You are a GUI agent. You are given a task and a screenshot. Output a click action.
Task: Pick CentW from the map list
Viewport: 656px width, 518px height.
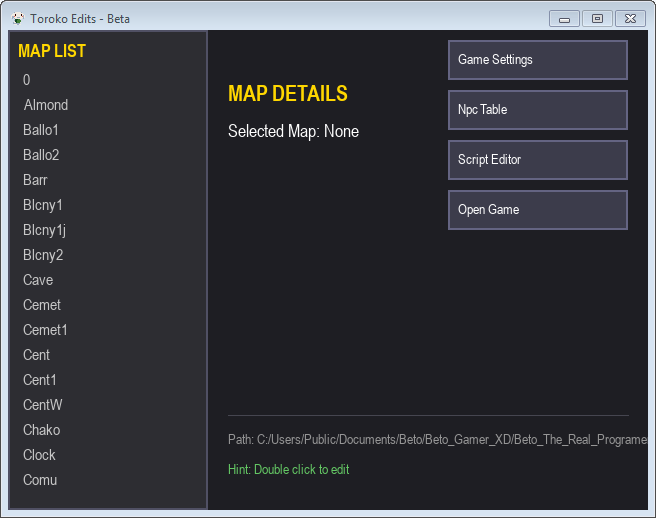[x=42, y=405]
